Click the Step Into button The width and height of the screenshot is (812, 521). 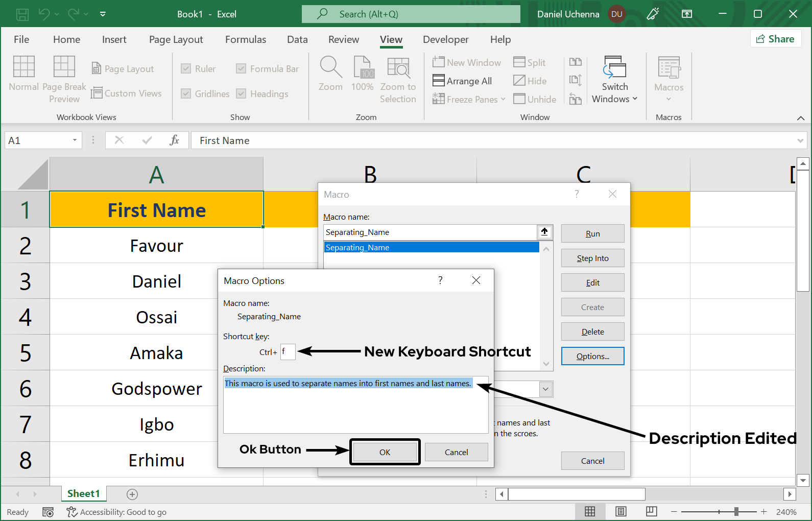[x=592, y=258]
